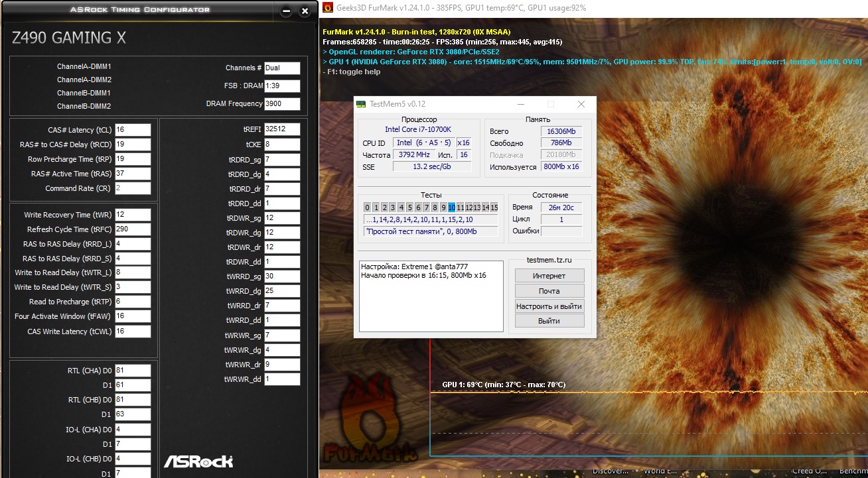Click the FSB : DRAM ratio field

pos(282,86)
